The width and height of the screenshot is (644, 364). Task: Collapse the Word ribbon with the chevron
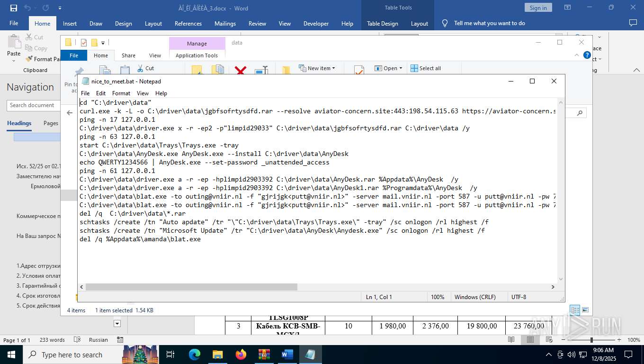[636, 70]
